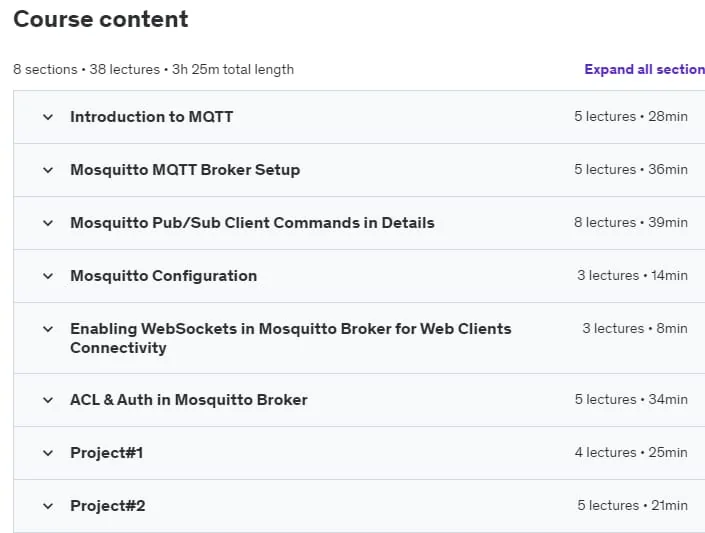Screen dimensions: 705x533
Task: Click the '5 lectures • 34min' text
Action: coord(631,399)
